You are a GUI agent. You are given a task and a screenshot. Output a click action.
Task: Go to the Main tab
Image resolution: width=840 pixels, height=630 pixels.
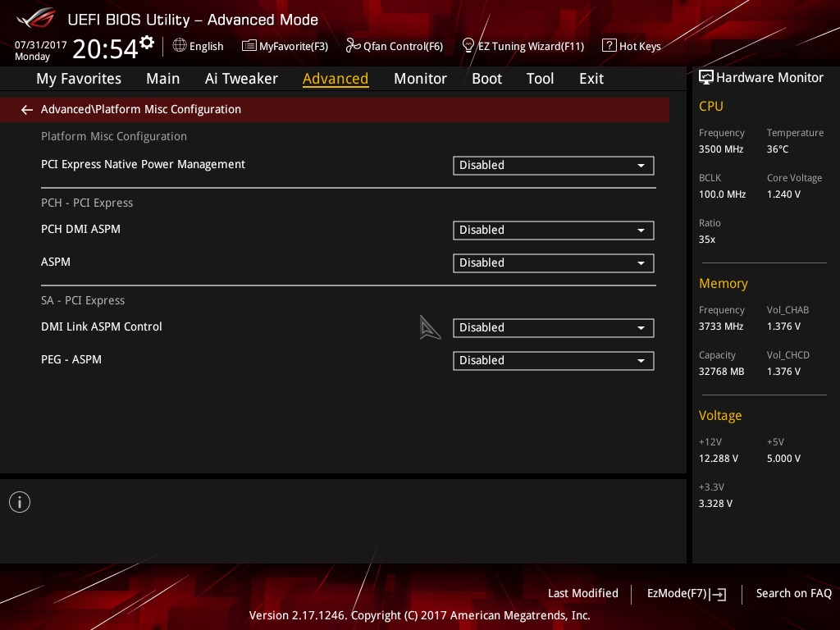(163, 79)
